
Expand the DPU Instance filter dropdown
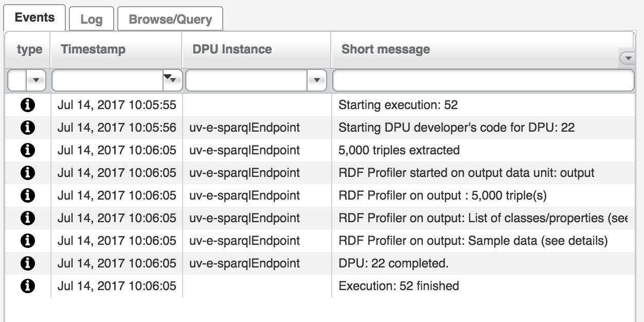(x=316, y=80)
